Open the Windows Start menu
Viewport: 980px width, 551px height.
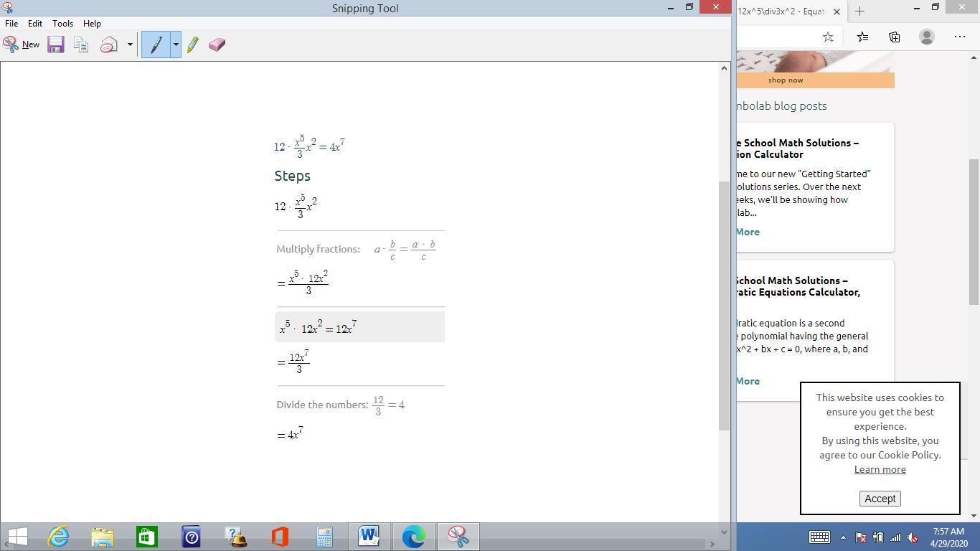coord(17,536)
